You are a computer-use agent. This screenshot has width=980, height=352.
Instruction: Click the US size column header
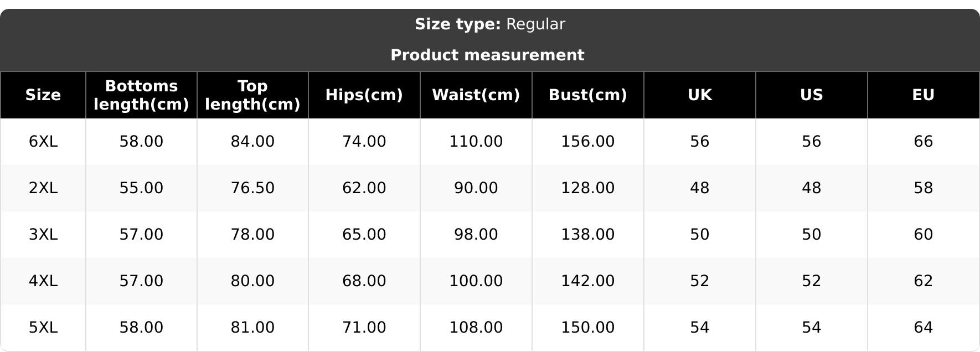pos(811,95)
